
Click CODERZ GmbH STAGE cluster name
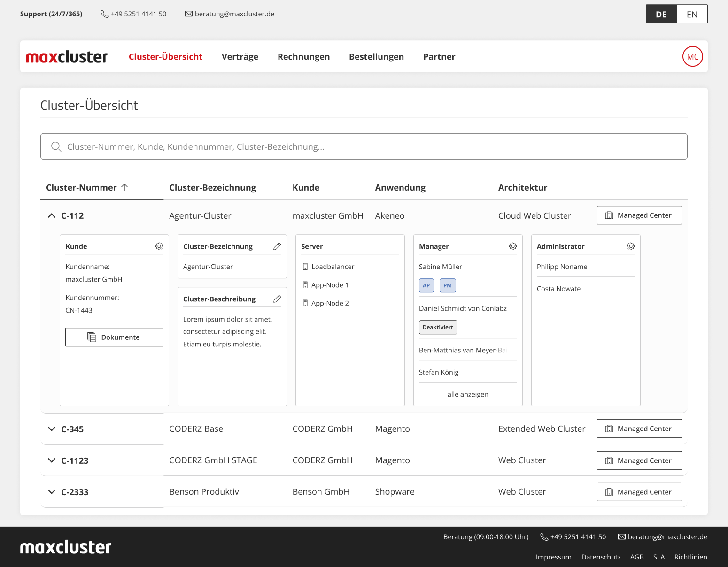[213, 460]
